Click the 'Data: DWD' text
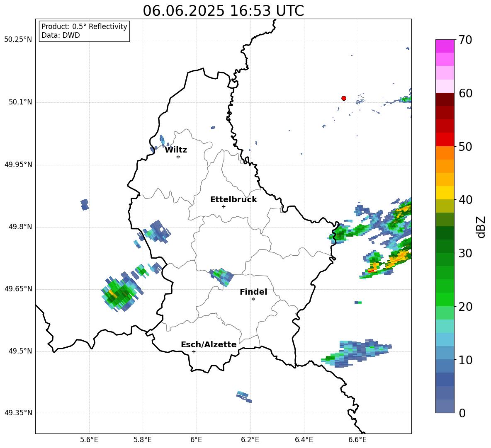 coord(61,35)
